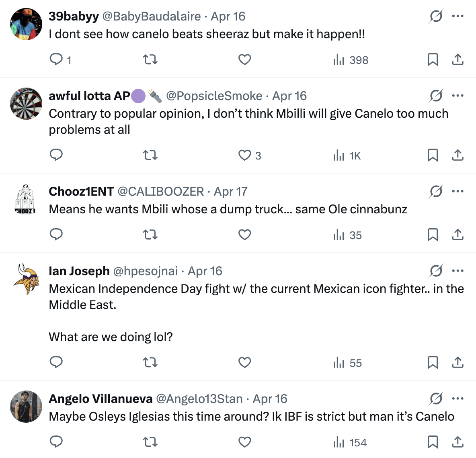Like Chooz1ENT's dump truck tweet

tap(244, 235)
